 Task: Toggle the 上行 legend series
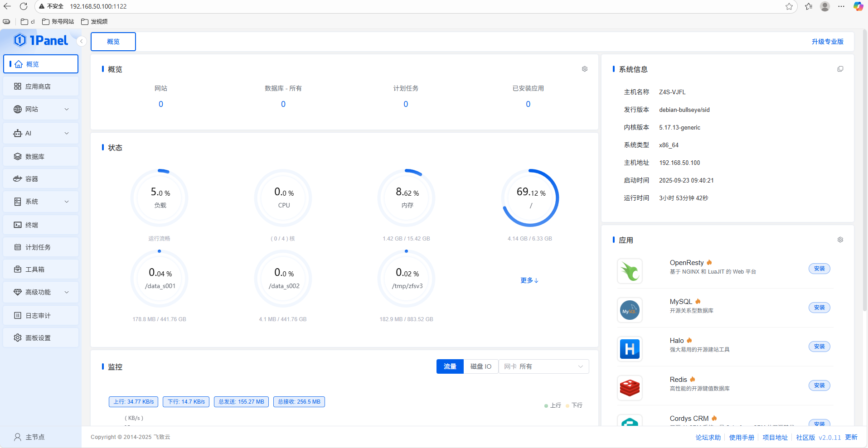point(553,405)
